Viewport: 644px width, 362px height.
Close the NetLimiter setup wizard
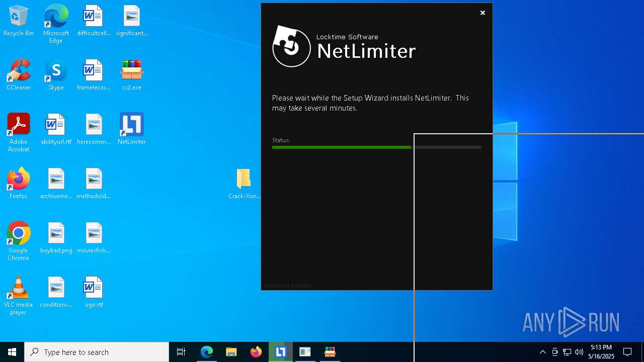482,13
